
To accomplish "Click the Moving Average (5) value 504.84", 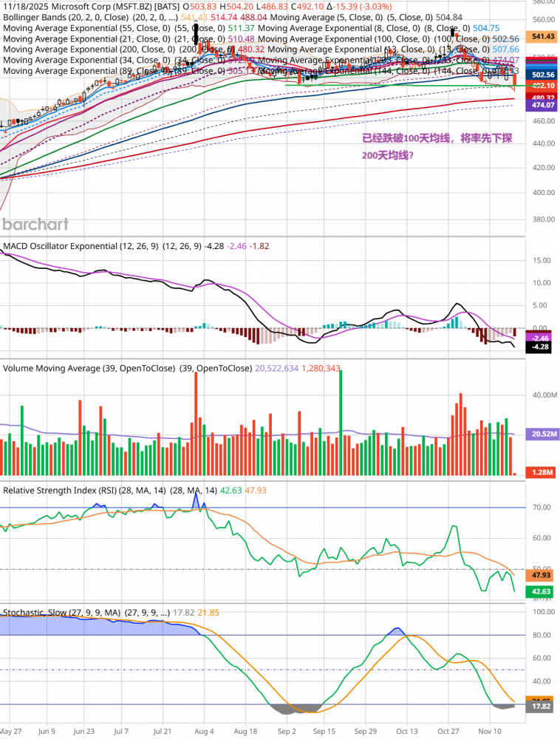I will (449, 18).
